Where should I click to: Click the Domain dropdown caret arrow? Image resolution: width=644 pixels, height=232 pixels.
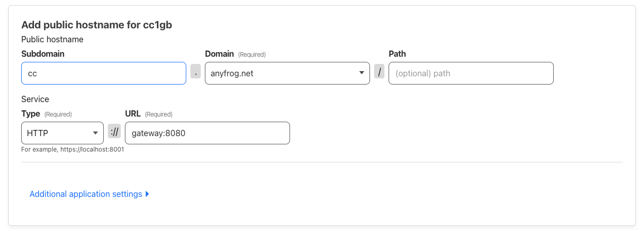(x=362, y=73)
